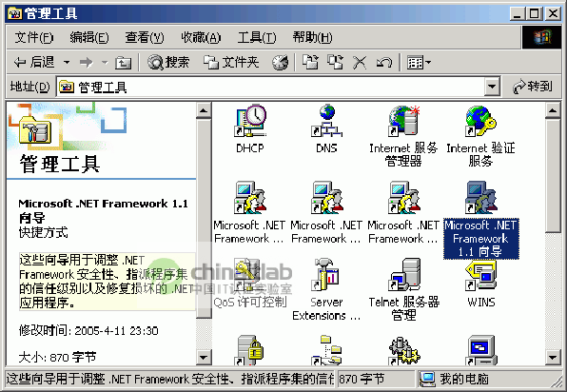Click the 转到 go button
The height and width of the screenshot is (392, 567).
(x=533, y=87)
